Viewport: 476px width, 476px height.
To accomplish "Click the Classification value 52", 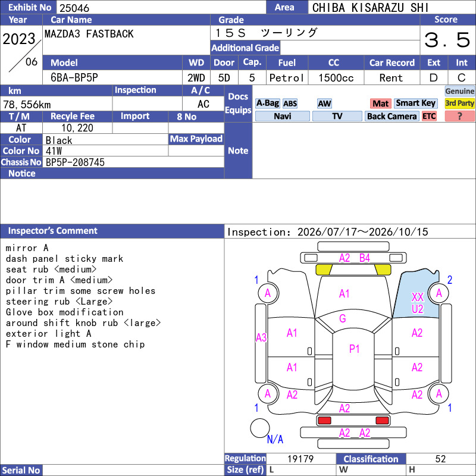I will [x=440, y=459].
